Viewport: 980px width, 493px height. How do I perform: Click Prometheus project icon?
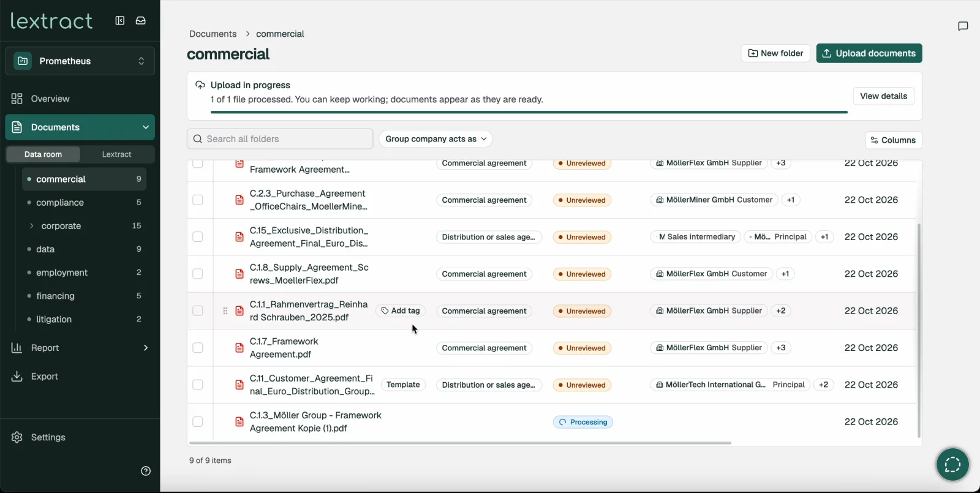pyautogui.click(x=23, y=61)
